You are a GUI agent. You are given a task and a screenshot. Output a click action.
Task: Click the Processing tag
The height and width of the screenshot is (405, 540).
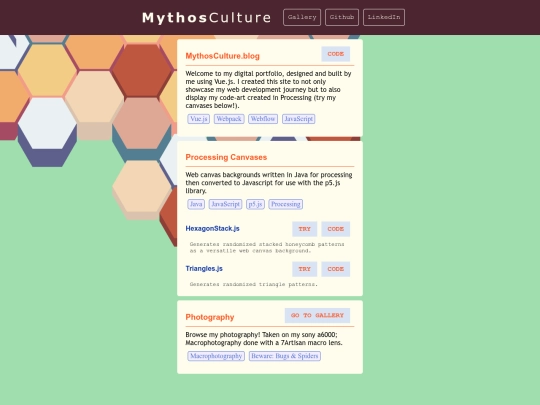click(x=285, y=204)
